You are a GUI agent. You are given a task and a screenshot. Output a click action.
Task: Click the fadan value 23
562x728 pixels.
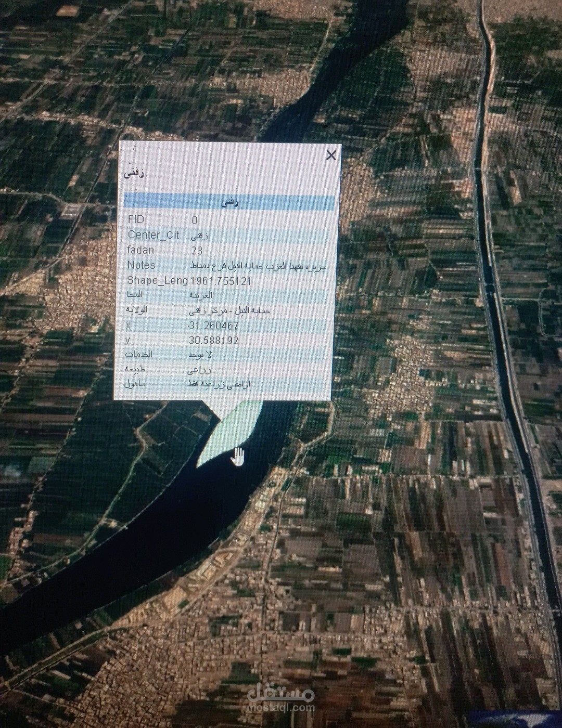coord(197,251)
